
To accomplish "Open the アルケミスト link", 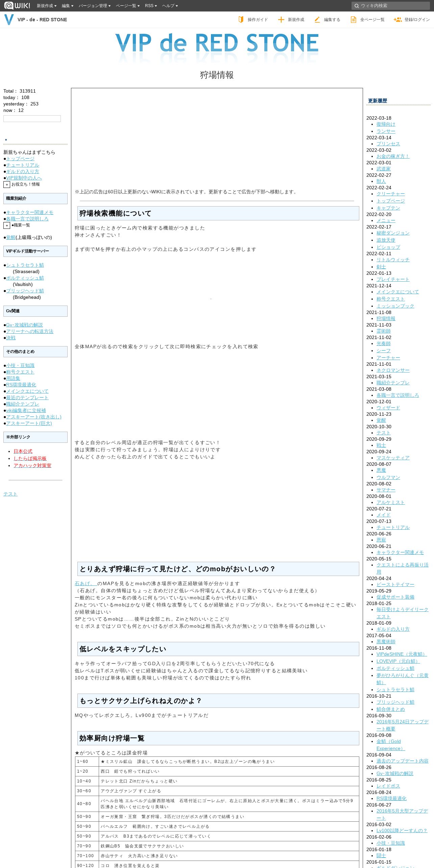I will (x=391, y=502).
